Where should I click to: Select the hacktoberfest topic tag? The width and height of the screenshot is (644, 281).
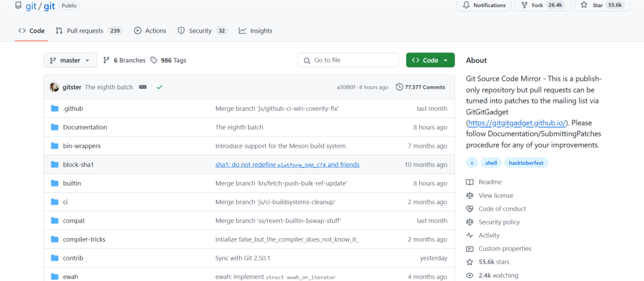pyautogui.click(x=526, y=163)
